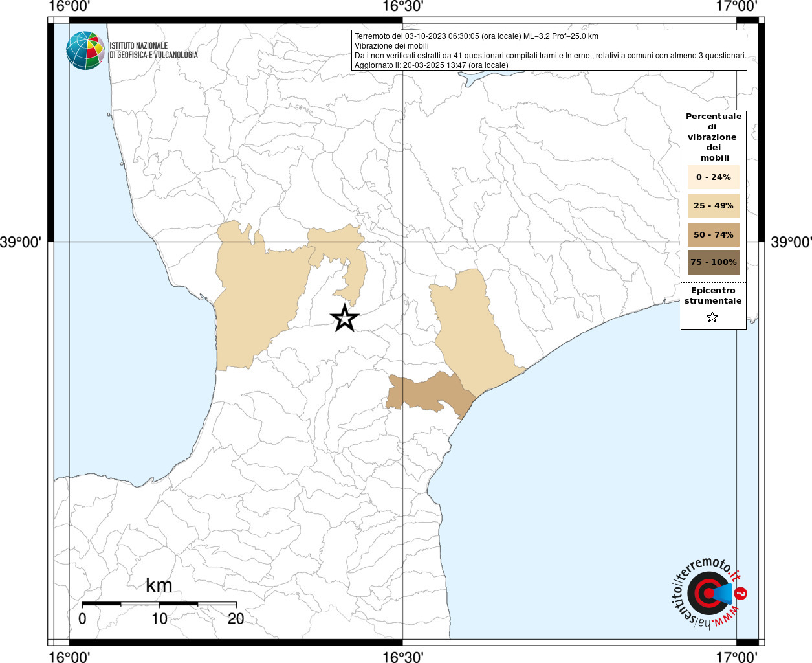Select the 50 - 74% legend swatch

pos(713,234)
